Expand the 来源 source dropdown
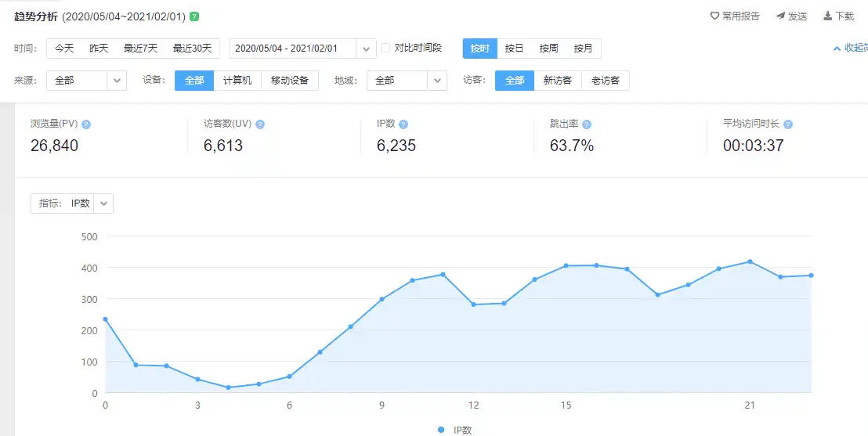868x436 pixels. point(117,81)
